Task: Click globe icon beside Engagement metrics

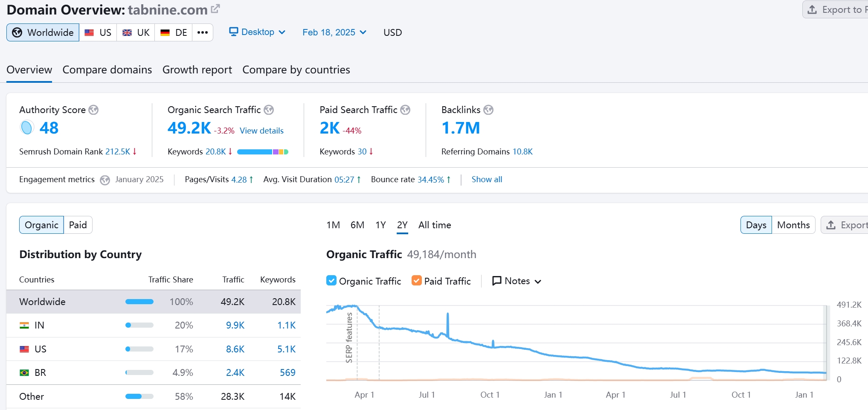Action: click(x=105, y=180)
